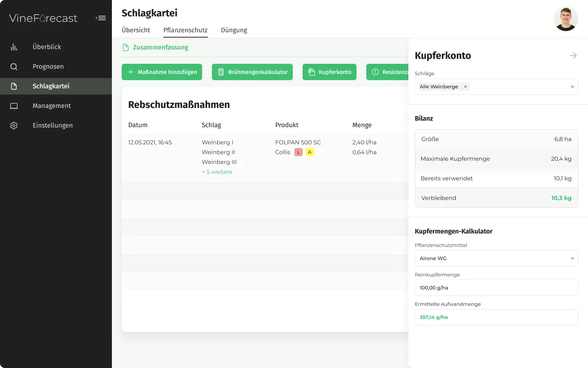Click the user profile avatar
The image size is (588, 368).
click(x=566, y=19)
